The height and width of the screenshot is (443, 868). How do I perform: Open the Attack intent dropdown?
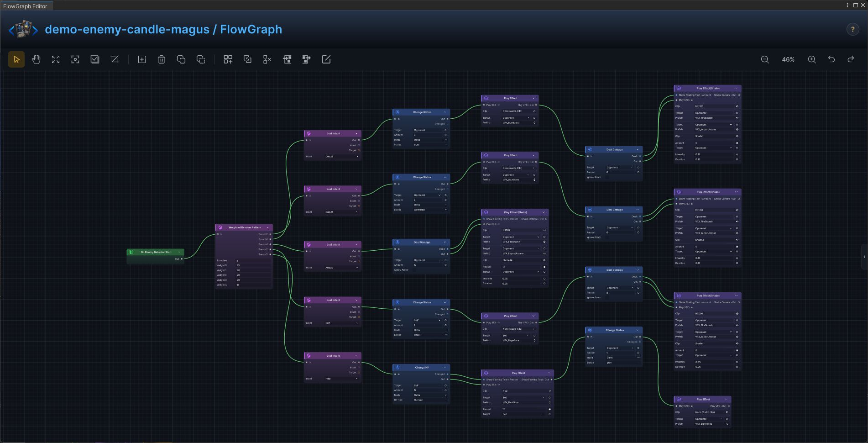(341, 268)
